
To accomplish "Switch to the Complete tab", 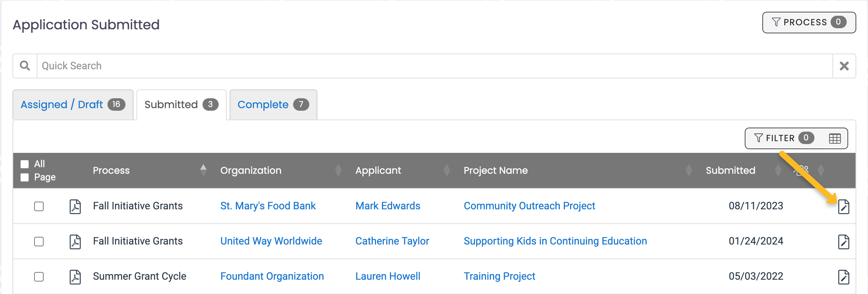I will 273,105.
